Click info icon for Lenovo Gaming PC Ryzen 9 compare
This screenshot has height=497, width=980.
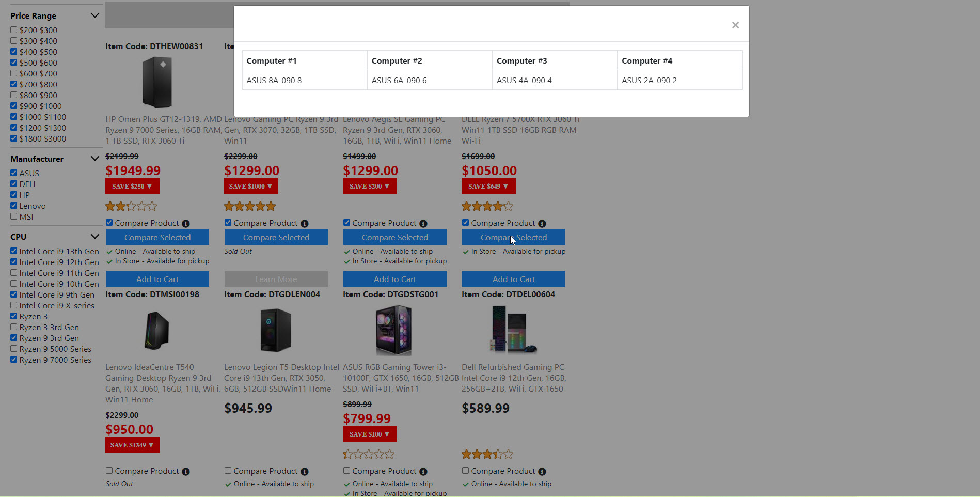pos(305,224)
